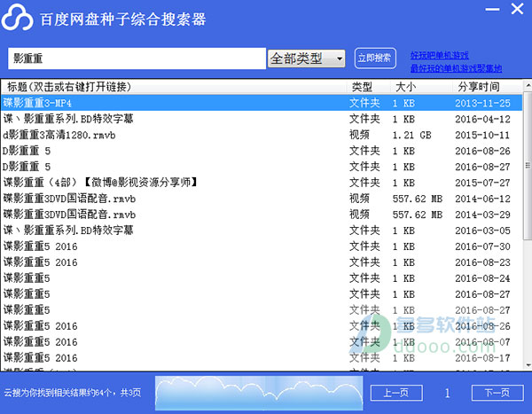Select 谍影重重5 row dated 2016-08-24
Image resolution: width=532 pixels, height=414 pixels.
tap(262, 278)
